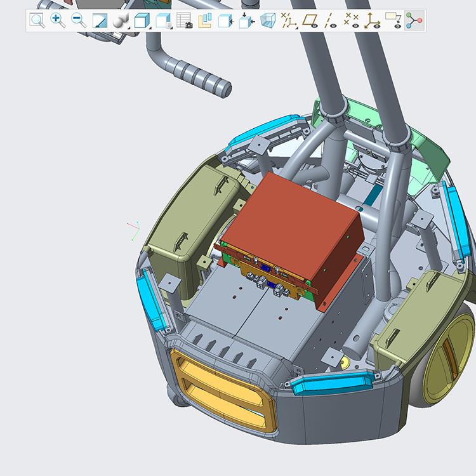The height and width of the screenshot is (476, 476).
Task: Toggle Perspective View transparent box icon
Action: 268,21
